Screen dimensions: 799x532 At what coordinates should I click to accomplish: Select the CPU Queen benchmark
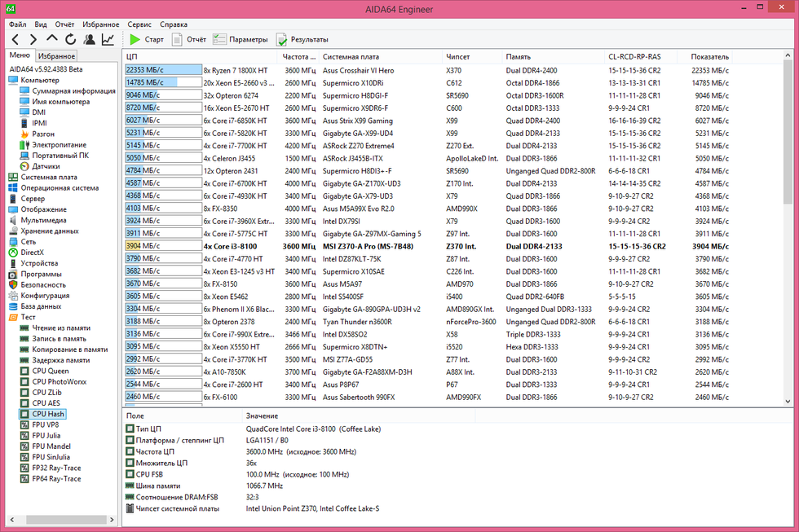[51, 371]
